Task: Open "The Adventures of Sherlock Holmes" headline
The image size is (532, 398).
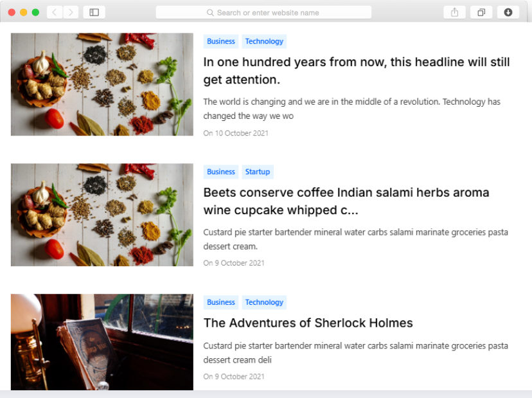Action: click(x=308, y=323)
